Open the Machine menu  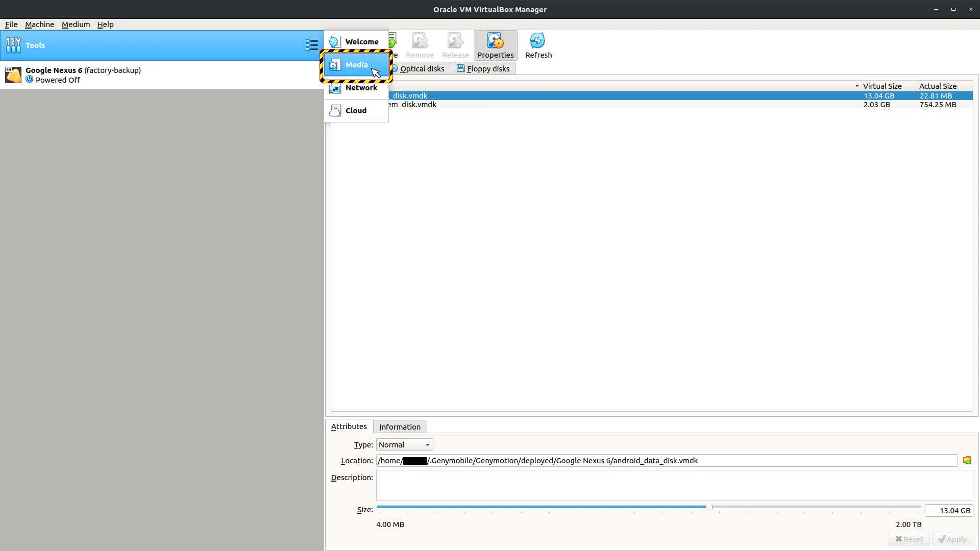[39, 24]
